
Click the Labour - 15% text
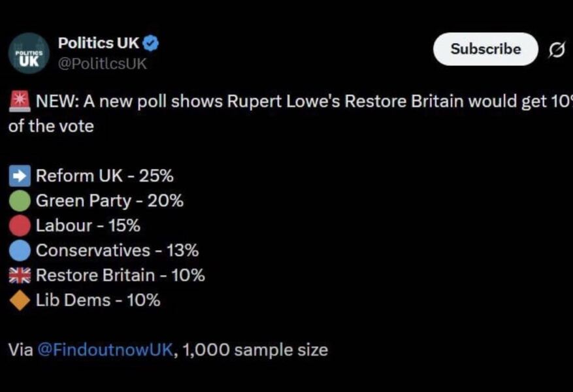[88, 225]
